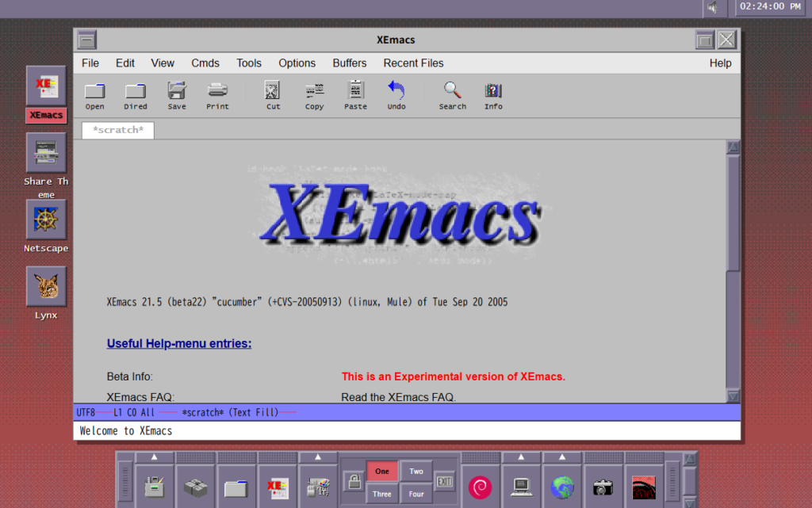Click the Paste clipboard icon
Image resolution: width=812 pixels, height=508 pixels.
(355, 95)
